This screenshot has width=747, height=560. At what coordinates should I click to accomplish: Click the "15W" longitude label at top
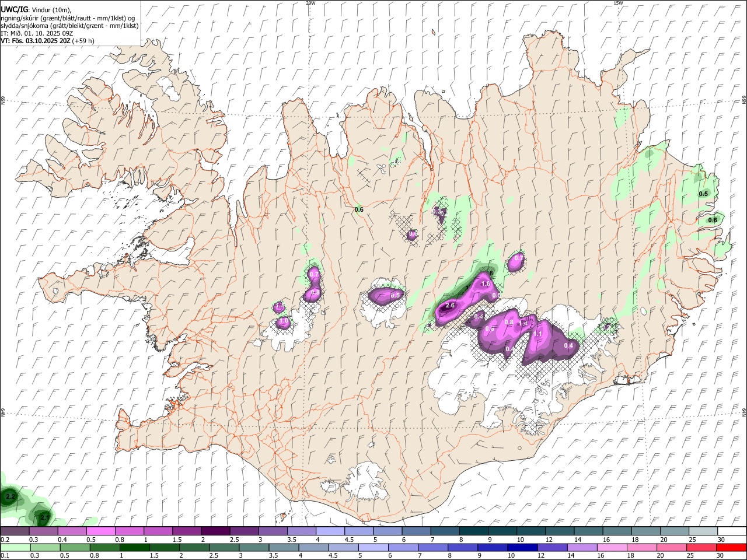click(x=618, y=3)
